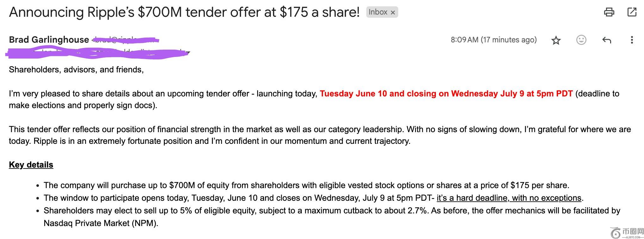Click the bullet about the $175 per share price
The height and width of the screenshot is (239, 644).
pos(306,185)
